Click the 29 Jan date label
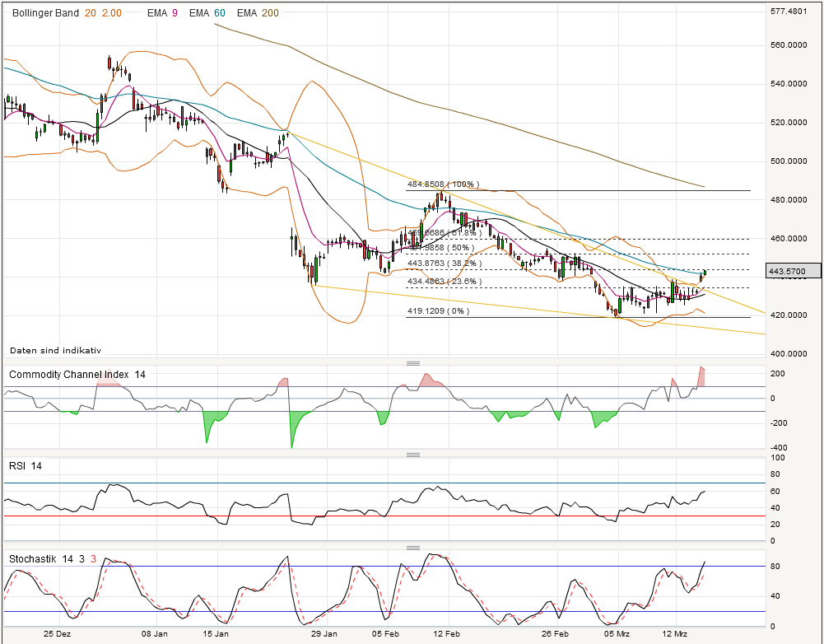824x644 pixels. click(x=324, y=633)
